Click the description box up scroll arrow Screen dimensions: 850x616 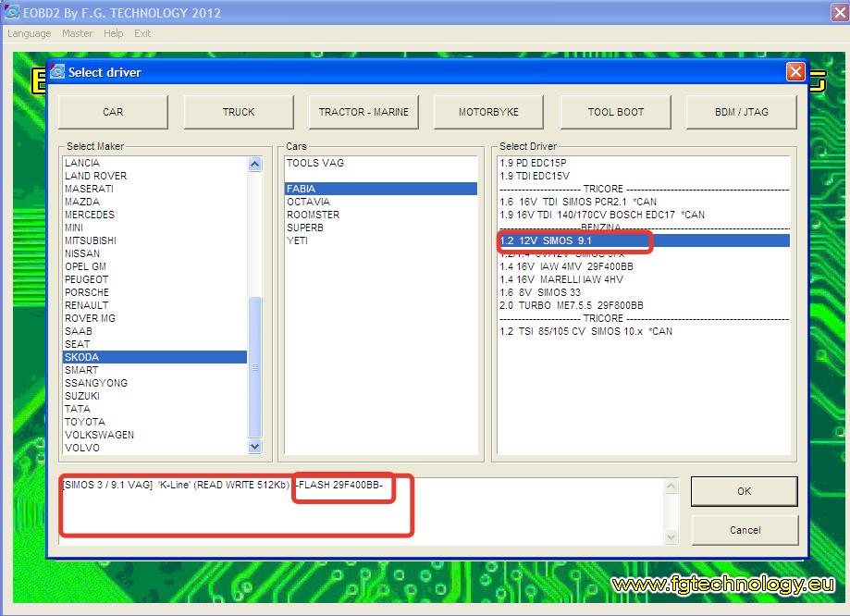click(x=671, y=487)
